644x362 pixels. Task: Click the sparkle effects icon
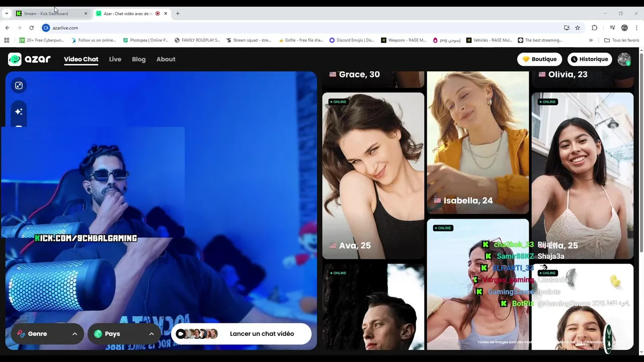click(19, 112)
